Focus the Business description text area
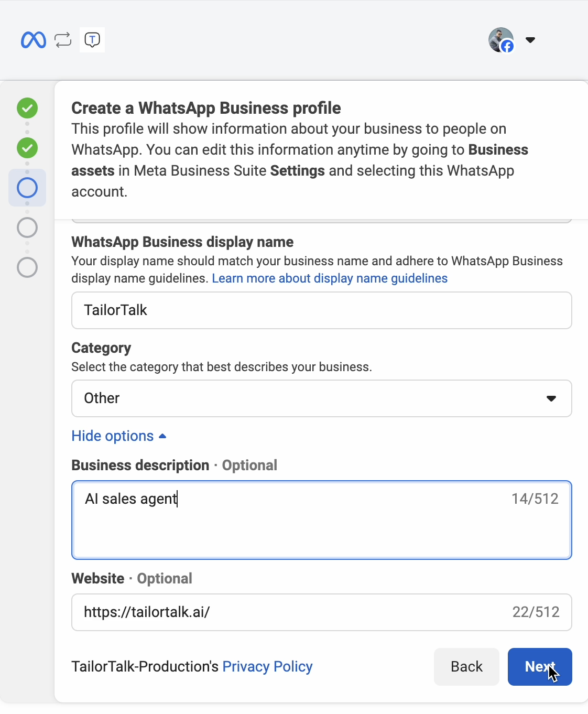Screen dimensions: 588x714 pyautogui.click(x=322, y=520)
